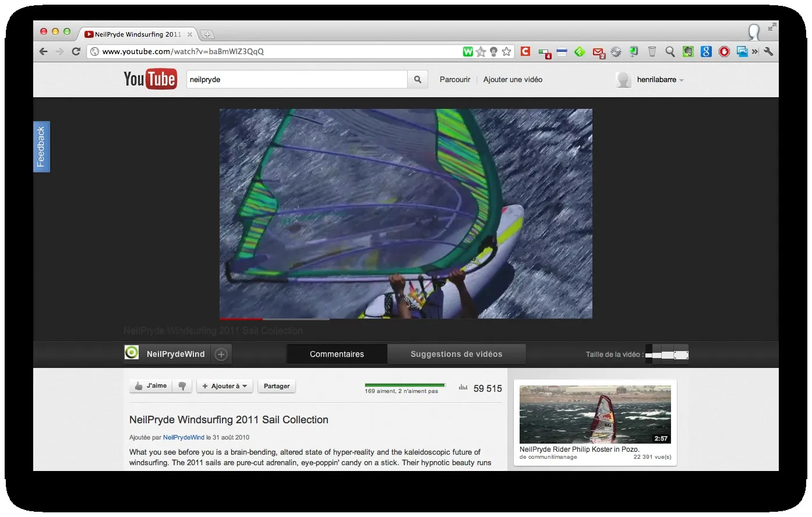Click the search magnifier button beside neilpryde
This screenshot has height=517, width=812.
pyautogui.click(x=417, y=80)
